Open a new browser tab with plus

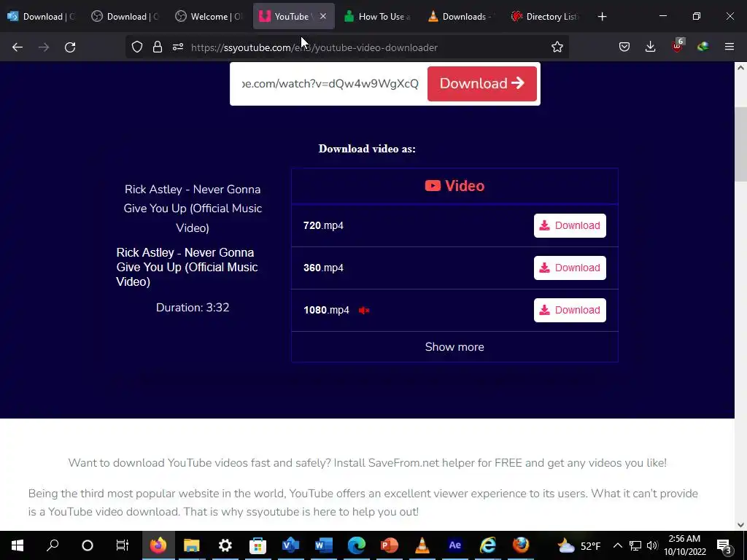click(x=602, y=17)
